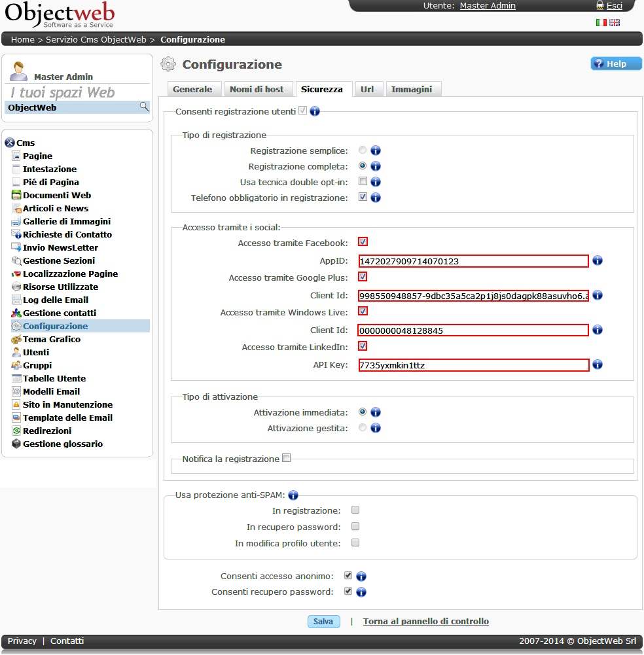Image resolution: width=644 pixels, height=655 pixels.
Task: Show info for Usa protezione anti-SPAM
Action: coord(293,495)
